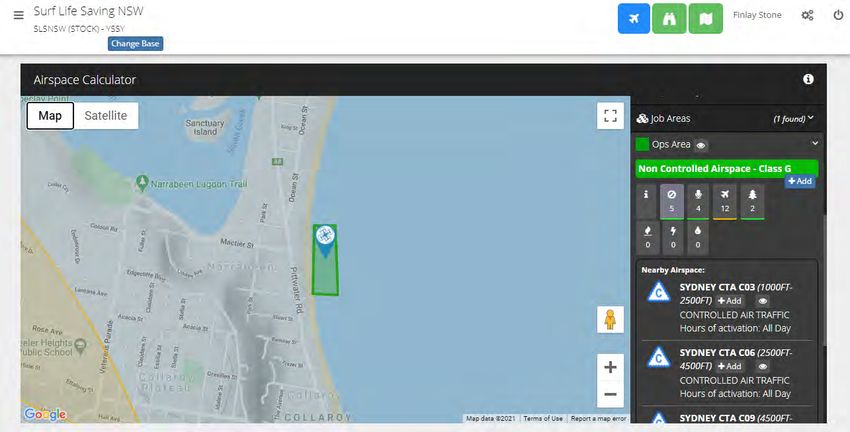Open the settings gears icon
The height and width of the screenshot is (432, 850).
pyautogui.click(x=807, y=16)
